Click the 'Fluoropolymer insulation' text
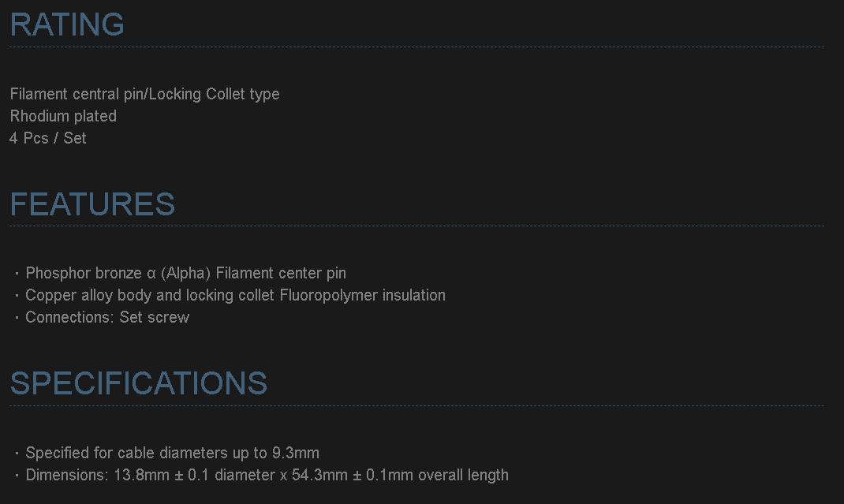The image size is (844, 504). pos(363,295)
